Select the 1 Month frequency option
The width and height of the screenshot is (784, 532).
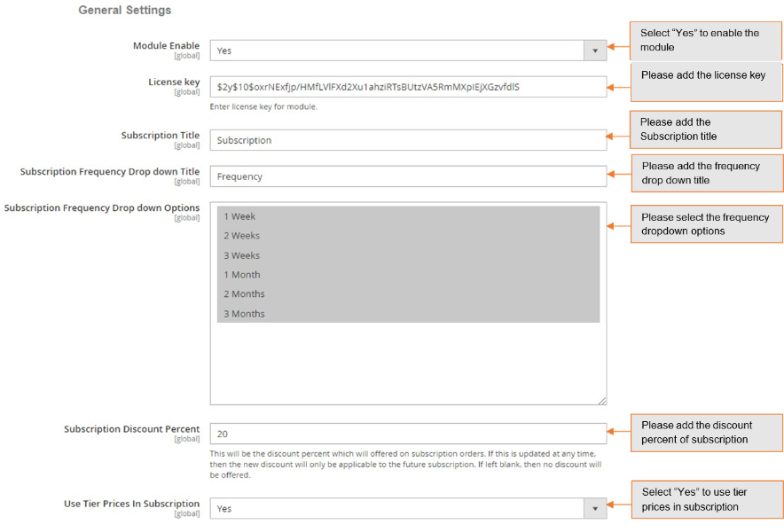(408, 275)
